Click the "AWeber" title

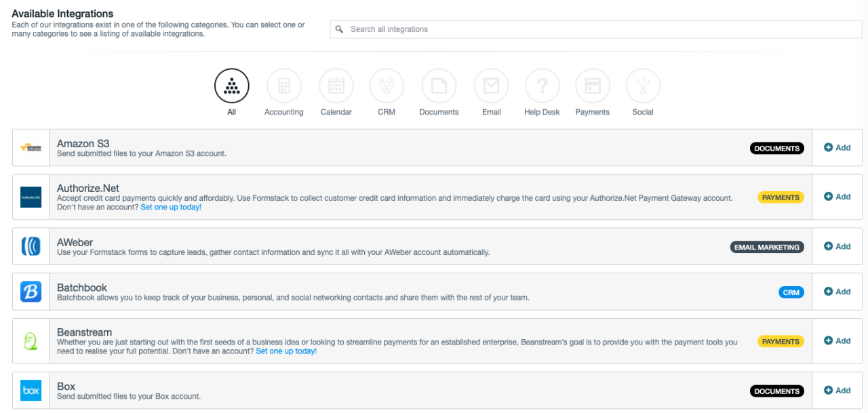tap(75, 243)
